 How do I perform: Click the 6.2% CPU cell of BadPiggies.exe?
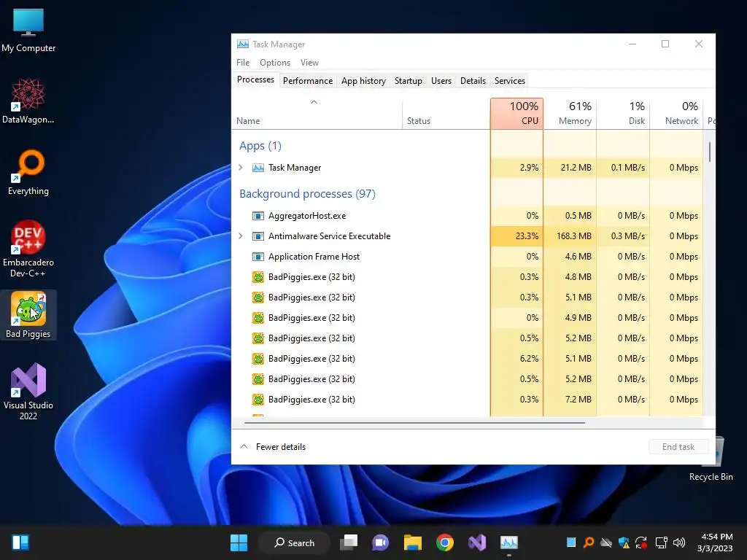(517, 359)
